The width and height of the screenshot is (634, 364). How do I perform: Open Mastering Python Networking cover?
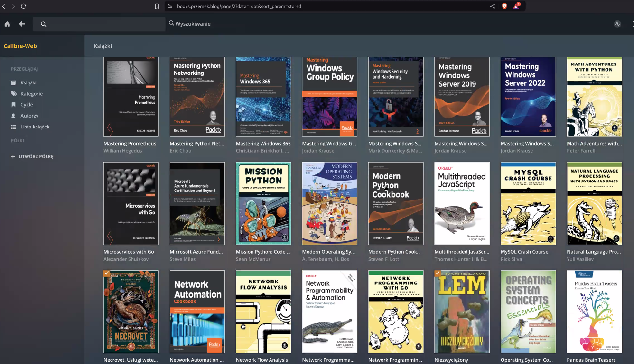pos(197,97)
